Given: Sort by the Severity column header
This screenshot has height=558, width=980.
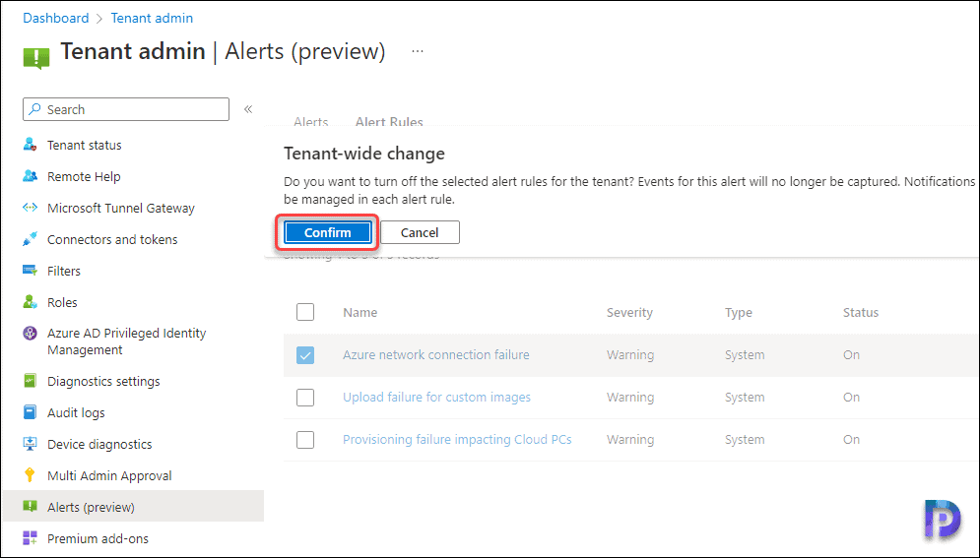Looking at the screenshot, I should [x=629, y=312].
